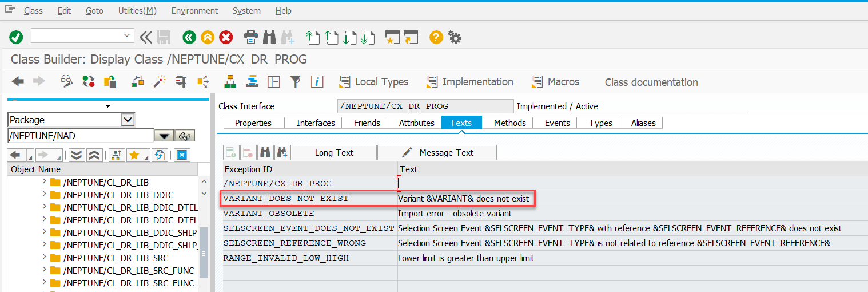Open the Environment menu
The height and width of the screenshot is (292, 868).
click(194, 11)
